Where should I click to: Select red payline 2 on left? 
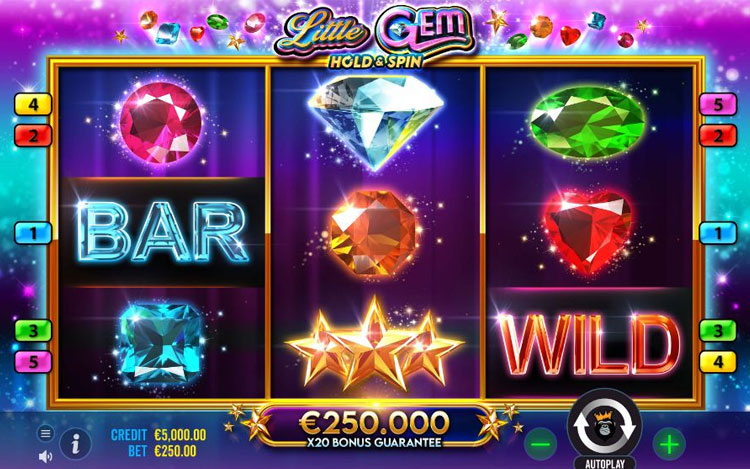[33, 136]
